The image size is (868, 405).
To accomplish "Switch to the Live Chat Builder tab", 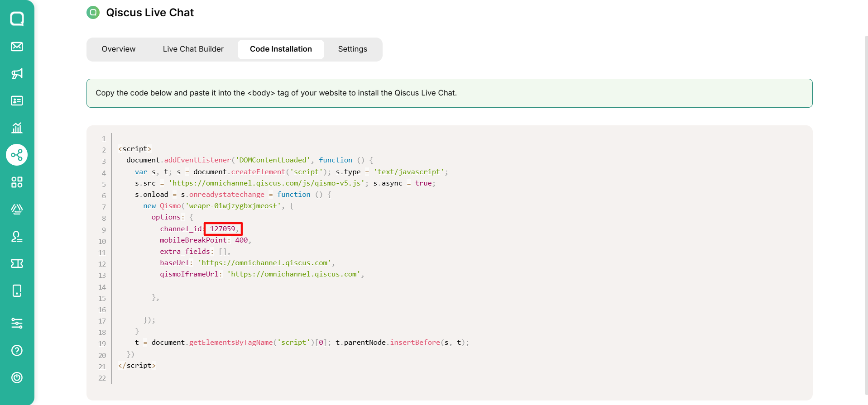I will pyautogui.click(x=193, y=49).
